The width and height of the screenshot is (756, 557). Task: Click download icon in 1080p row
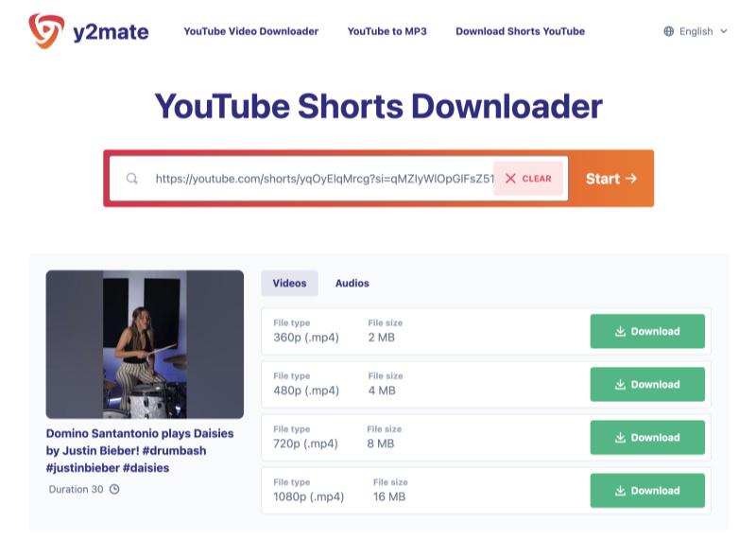621,491
